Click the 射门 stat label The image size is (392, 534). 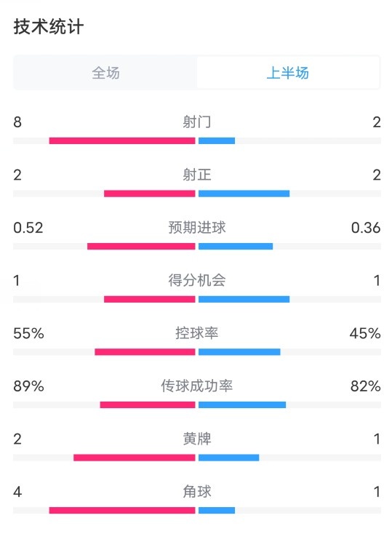[x=197, y=122]
